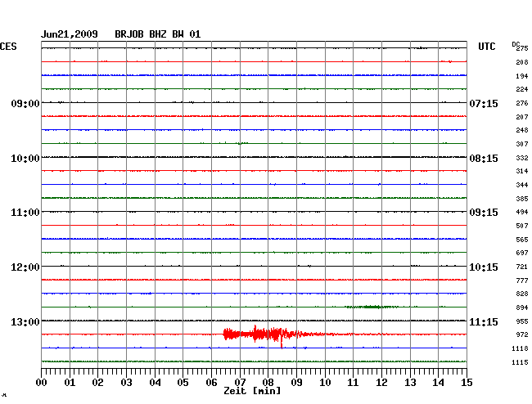The height and width of the screenshot is (404, 532).
Task: Click the DC value 972
Action: click(522, 334)
